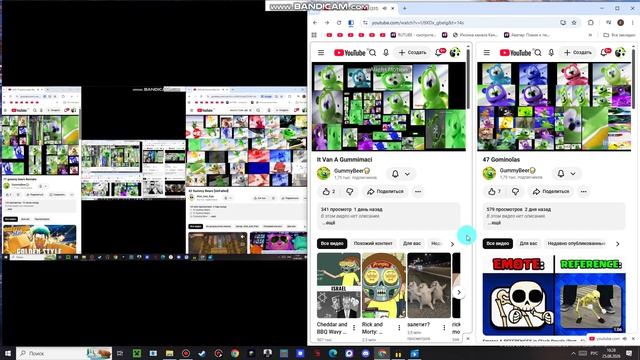This screenshot has width=640, height=360.
Task: Open GummyBeer channel avatar in left pane
Action: [324, 173]
